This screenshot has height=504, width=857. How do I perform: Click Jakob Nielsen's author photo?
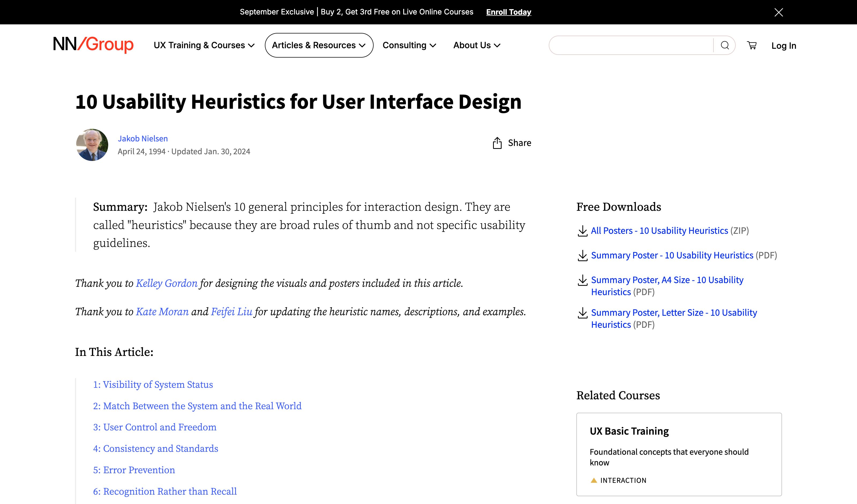point(92,145)
